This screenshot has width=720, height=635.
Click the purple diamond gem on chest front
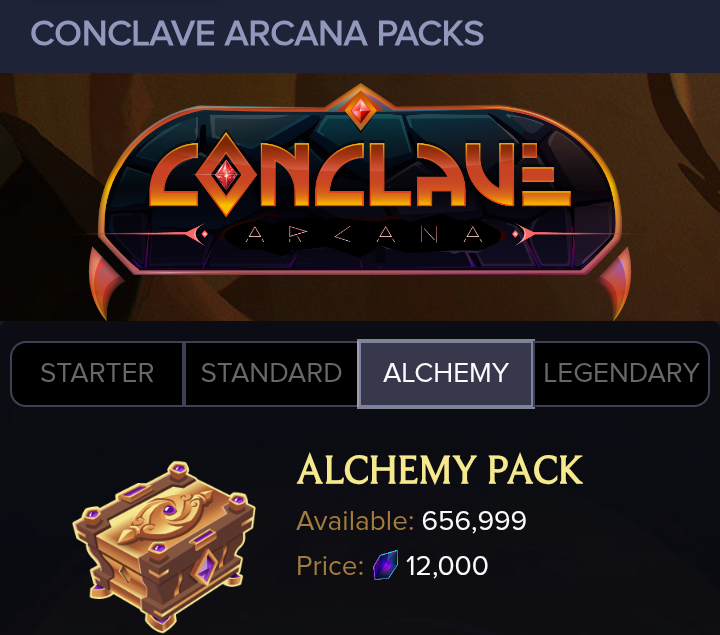[x=205, y=568]
